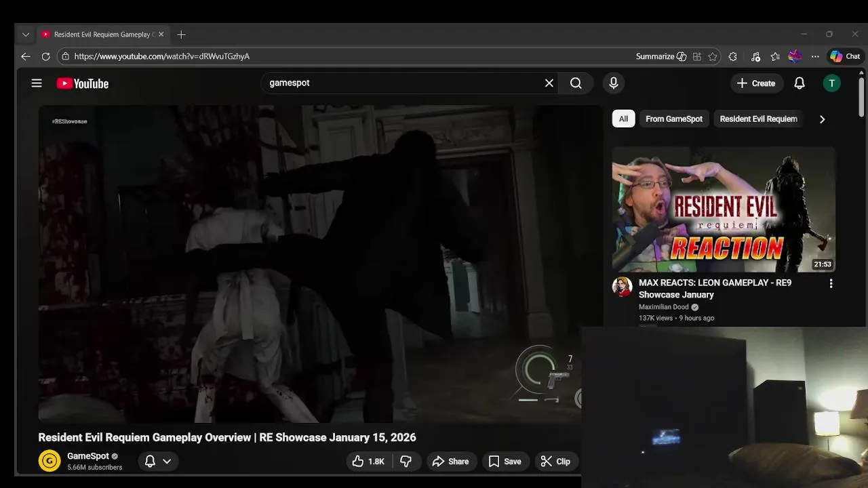Open the media control music icon

pyautogui.click(x=755, y=57)
